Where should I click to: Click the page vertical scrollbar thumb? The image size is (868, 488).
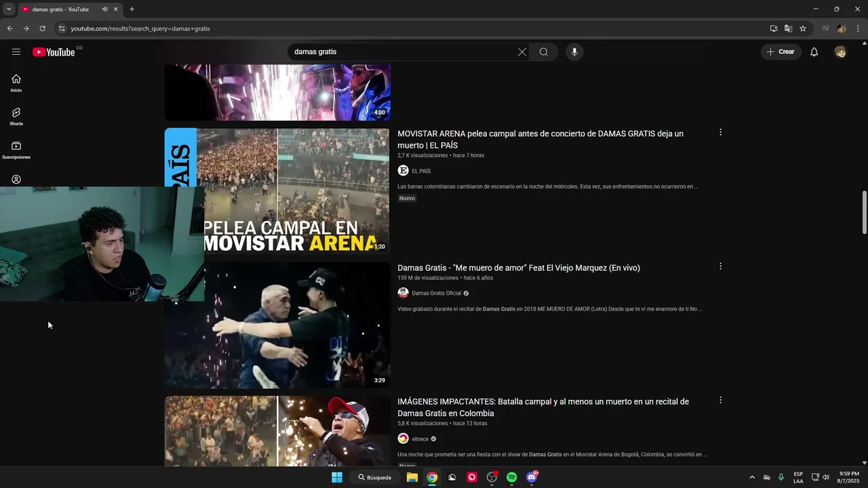tap(864, 213)
